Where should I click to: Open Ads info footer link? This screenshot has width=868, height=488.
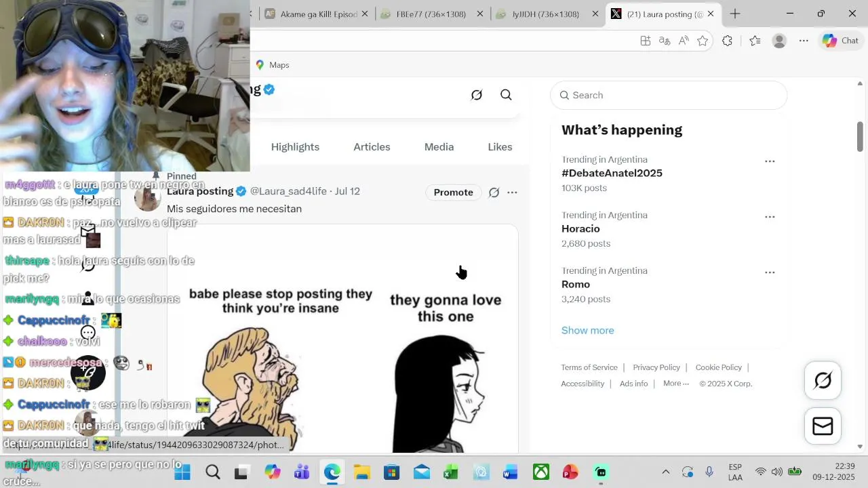coord(633,384)
